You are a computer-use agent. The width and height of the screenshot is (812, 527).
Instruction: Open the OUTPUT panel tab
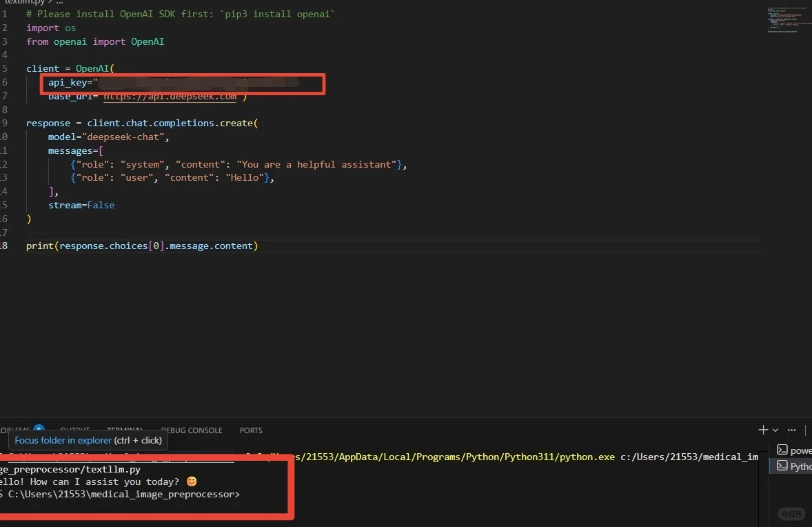pos(75,430)
